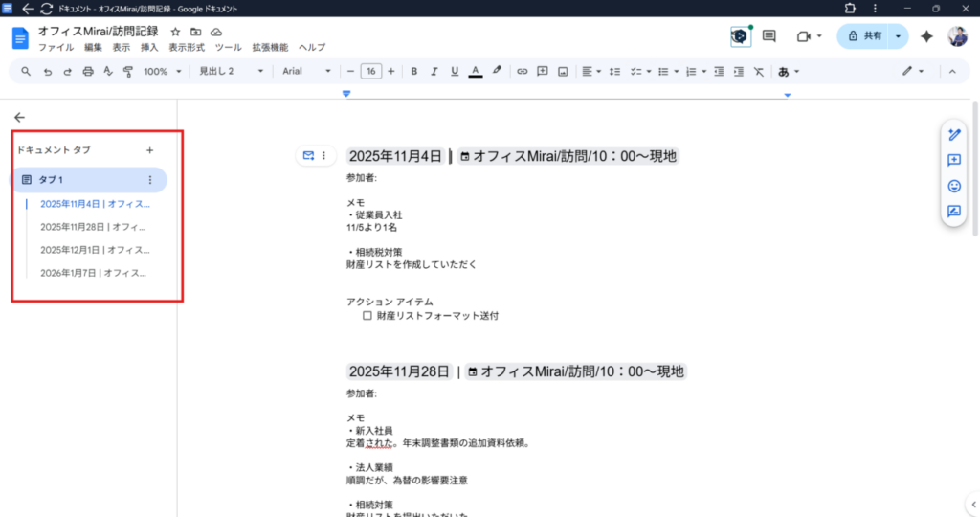The width and height of the screenshot is (980, 517).
Task: Click the emoji reaction icon on right side
Action: pos(953,186)
